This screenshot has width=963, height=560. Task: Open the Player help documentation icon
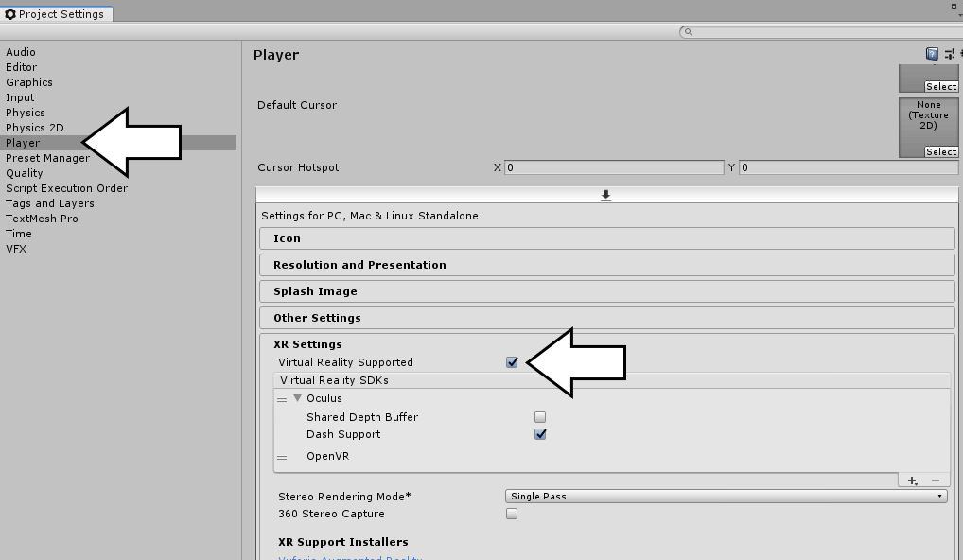click(x=932, y=54)
